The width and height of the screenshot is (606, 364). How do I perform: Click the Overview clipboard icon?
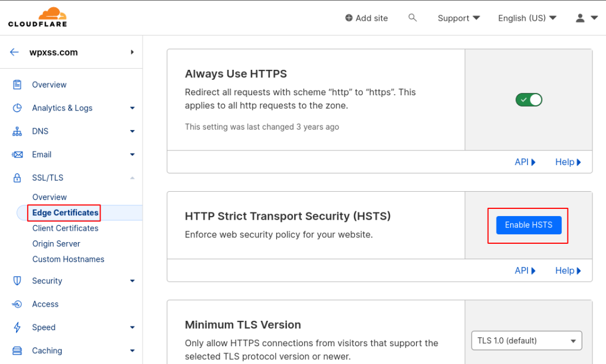click(x=17, y=85)
